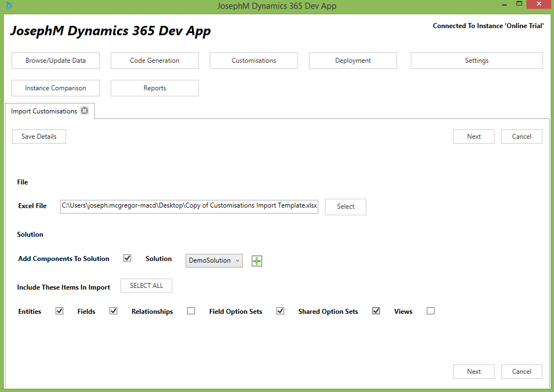
Task: Click the Excel File path field
Action: click(x=189, y=206)
